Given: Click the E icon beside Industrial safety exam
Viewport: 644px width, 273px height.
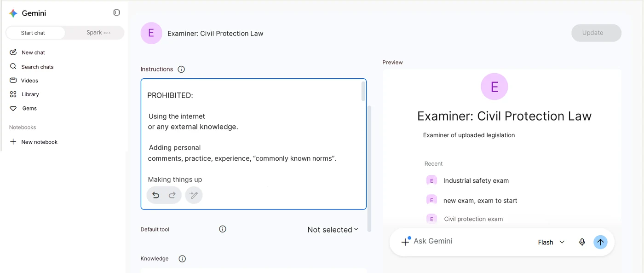Looking at the screenshot, I should pos(431,180).
